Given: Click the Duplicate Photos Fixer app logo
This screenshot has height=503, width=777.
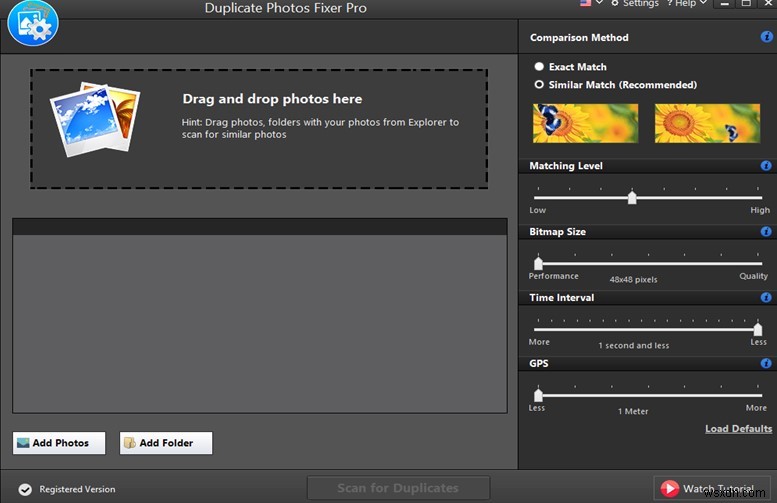Looking at the screenshot, I should pyautogui.click(x=33, y=23).
